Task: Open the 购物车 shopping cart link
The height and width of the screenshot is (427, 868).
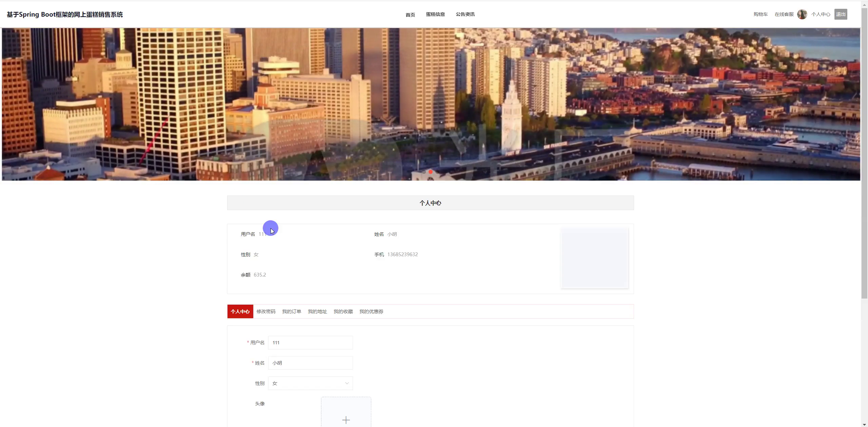Action: pyautogui.click(x=761, y=14)
